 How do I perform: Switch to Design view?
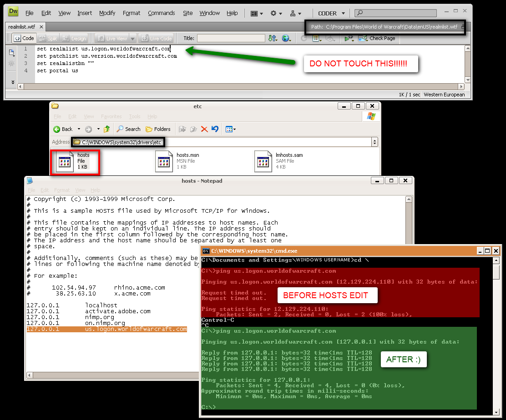click(x=74, y=39)
